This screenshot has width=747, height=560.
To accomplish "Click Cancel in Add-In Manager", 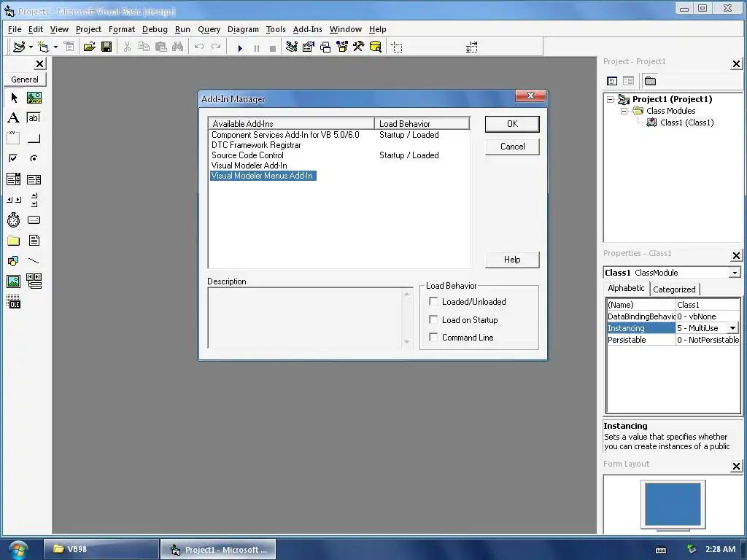I will pyautogui.click(x=512, y=146).
